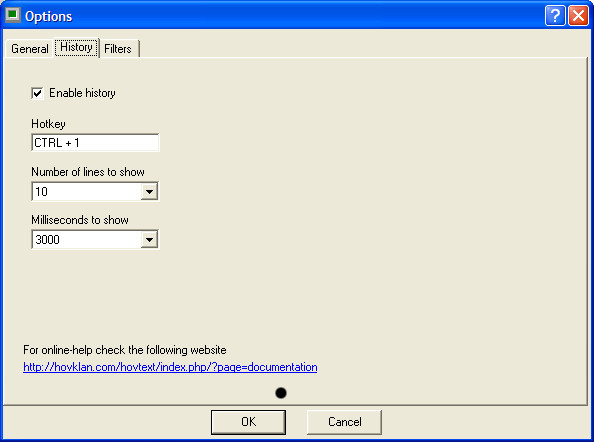The height and width of the screenshot is (442, 594).
Task: Confirm settings with the OK button
Action: (x=248, y=422)
